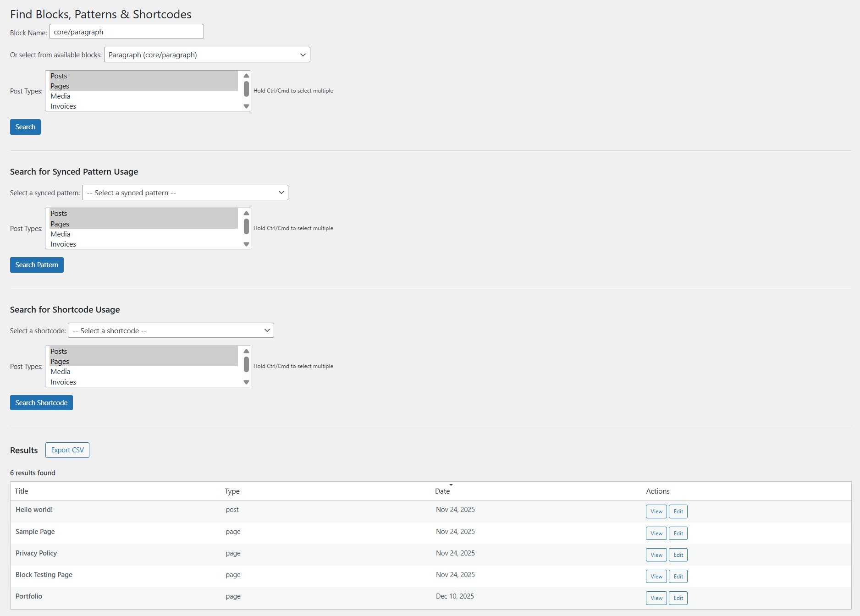Select Media in block search Post Types
This screenshot has height=616, width=860.
click(x=143, y=96)
